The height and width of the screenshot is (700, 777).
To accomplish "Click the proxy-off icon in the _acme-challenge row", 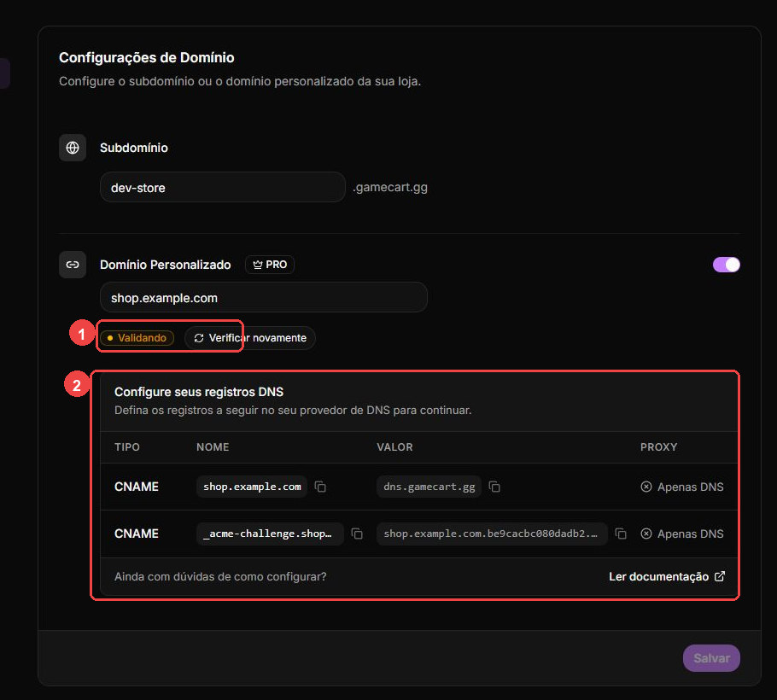I will 646,534.
